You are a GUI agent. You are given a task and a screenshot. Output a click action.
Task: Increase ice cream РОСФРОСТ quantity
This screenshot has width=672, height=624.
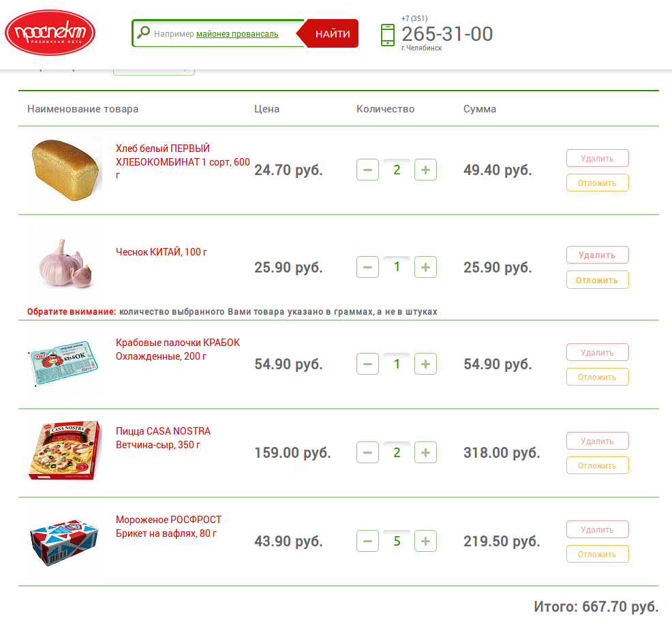click(x=425, y=541)
